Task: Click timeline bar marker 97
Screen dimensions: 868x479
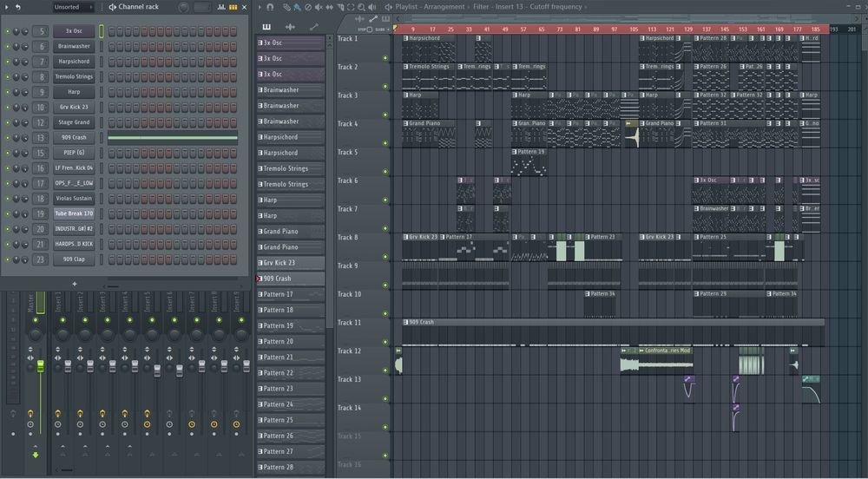Action: [x=615, y=30]
